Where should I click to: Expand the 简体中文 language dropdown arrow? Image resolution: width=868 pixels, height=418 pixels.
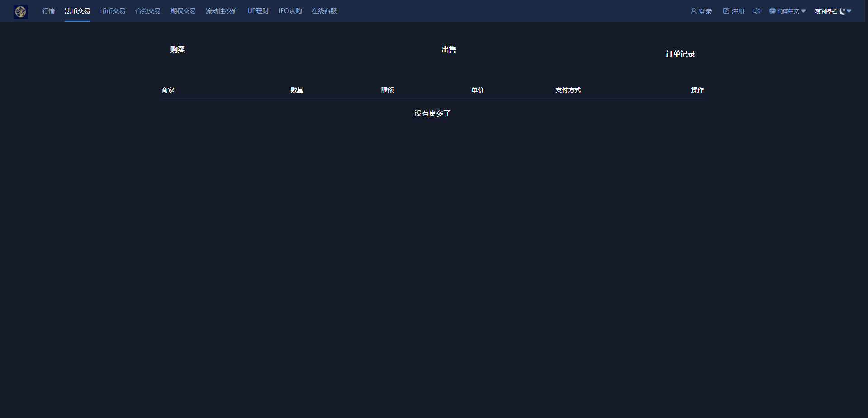[x=803, y=11]
